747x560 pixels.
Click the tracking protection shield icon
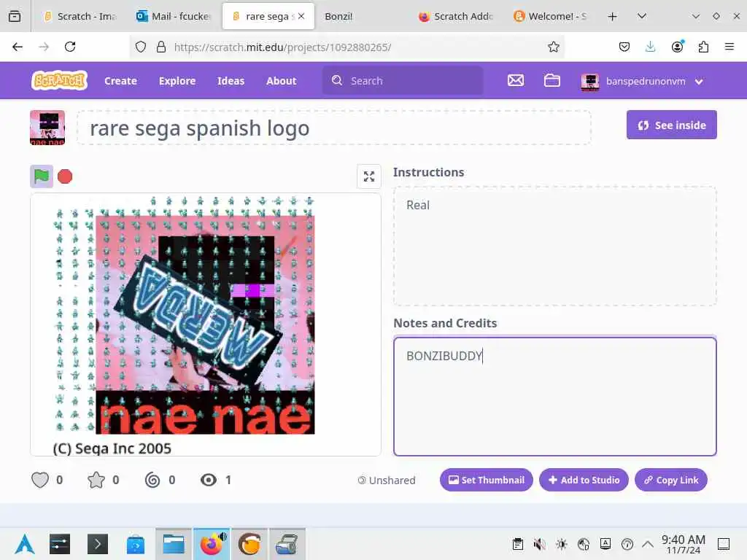tap(141, 47)
